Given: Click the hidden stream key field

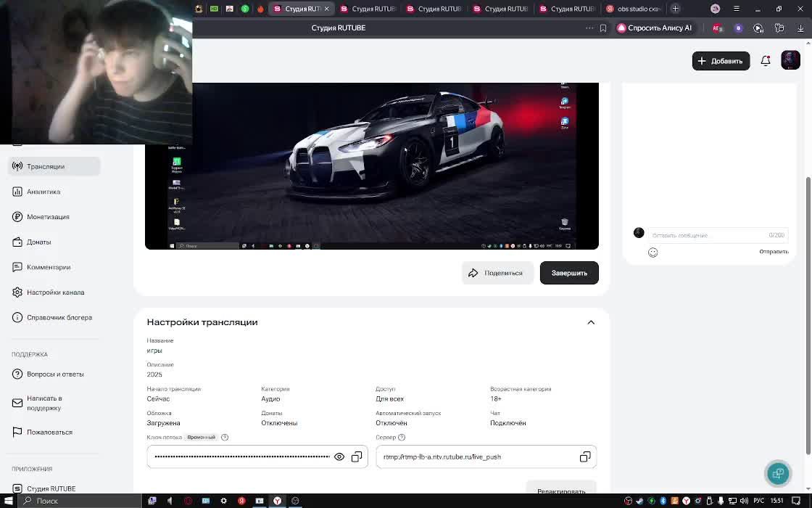Looking at the screenshot, I should (x=257, y=456).
